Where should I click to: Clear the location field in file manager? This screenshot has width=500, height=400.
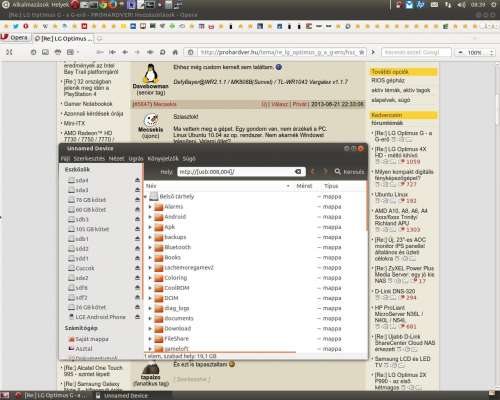tap(298, 172)
